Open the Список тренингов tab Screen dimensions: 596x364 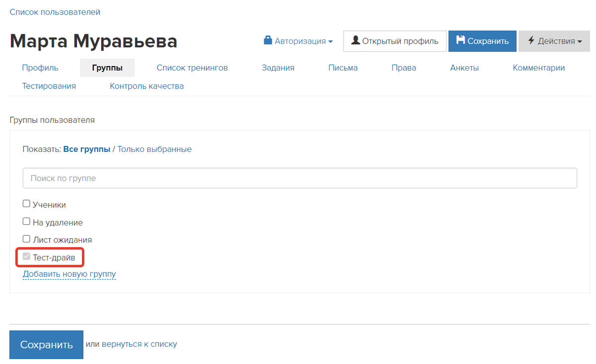[x=192, y=68]
